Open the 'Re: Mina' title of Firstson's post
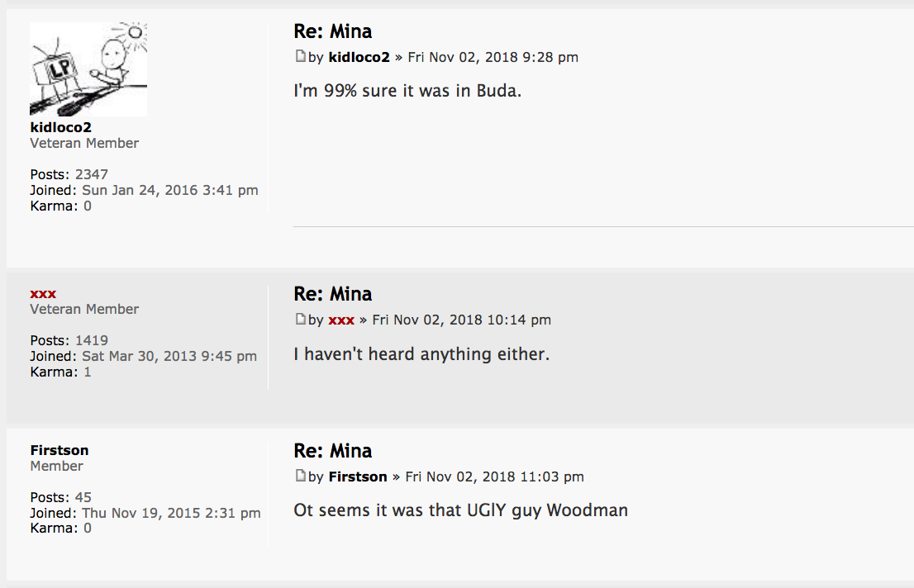 coord(333,451)
